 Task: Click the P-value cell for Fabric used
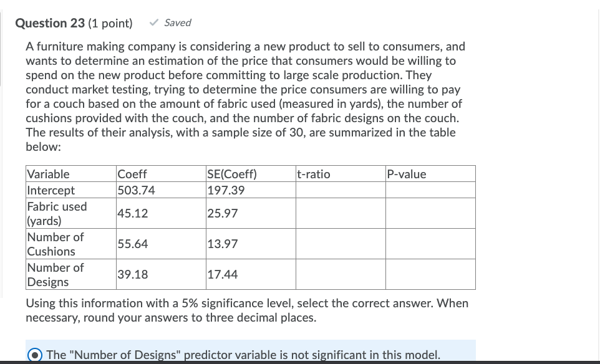click(x=430, y=213)
